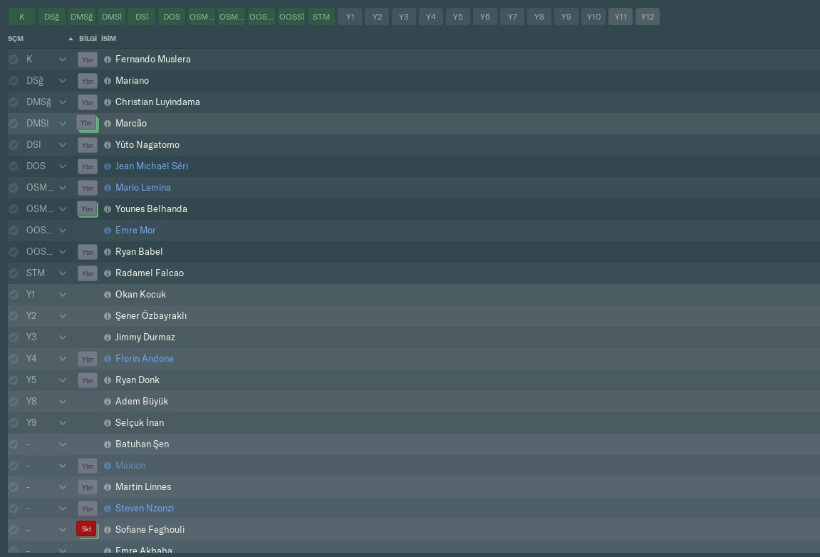Image resolution: width=820 pixels, height=557 pixels.
Task: Click the info icon beside Emre Mor
Action: [x=107, y=231]
